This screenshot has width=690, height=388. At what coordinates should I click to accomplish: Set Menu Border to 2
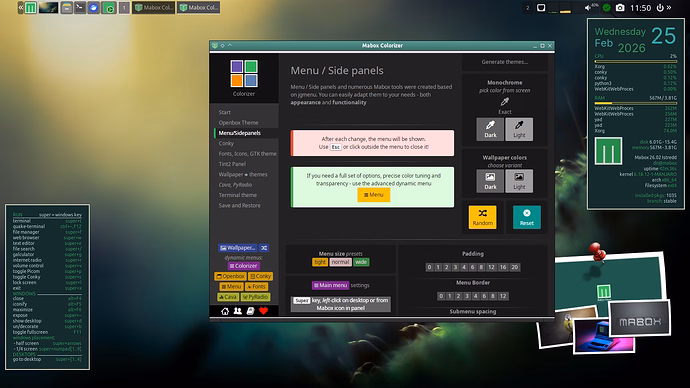click(x=459, y=296)
